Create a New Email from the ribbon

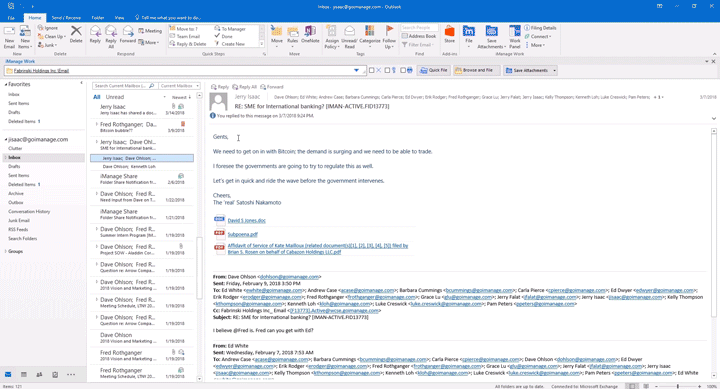click(x=9, y=37)
